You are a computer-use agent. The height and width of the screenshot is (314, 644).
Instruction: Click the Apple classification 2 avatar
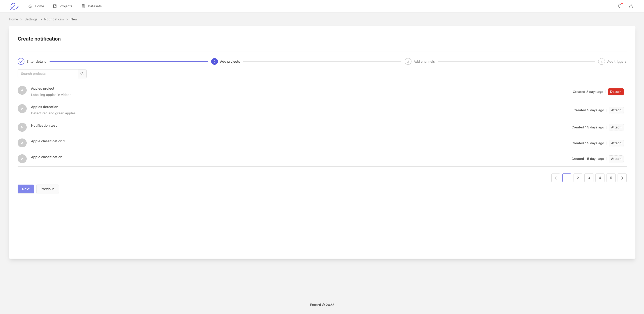[x=22, y=143]
